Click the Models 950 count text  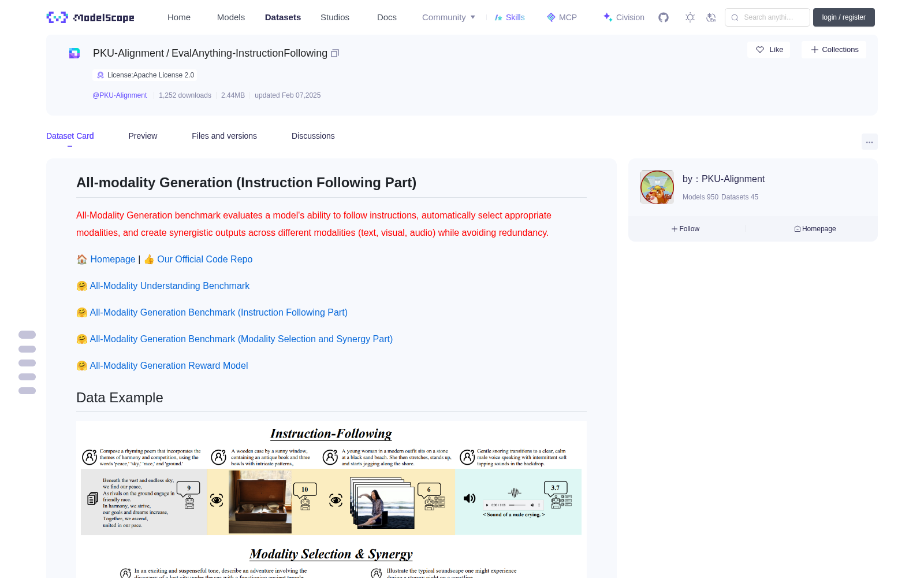[x=701, y=197]
